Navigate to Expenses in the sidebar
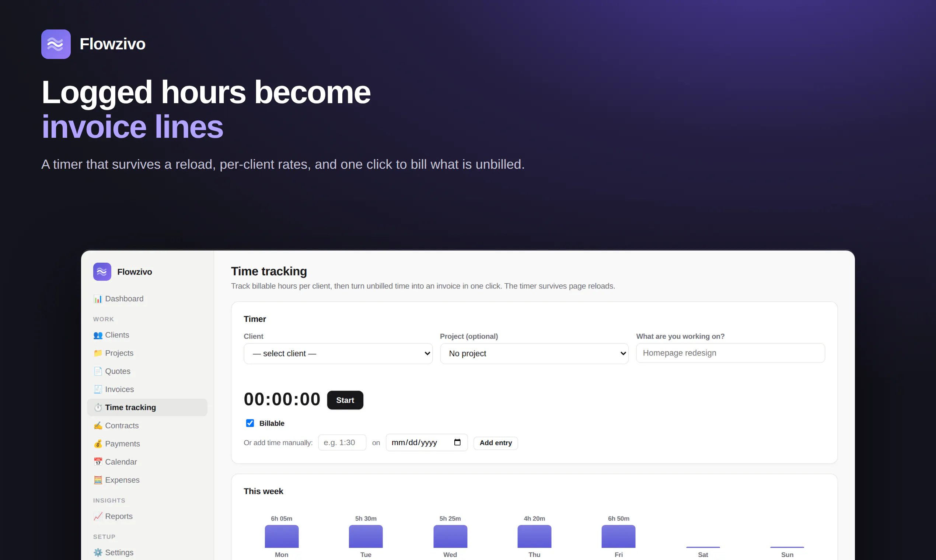 pyautogui.click(x=147, y=480)
